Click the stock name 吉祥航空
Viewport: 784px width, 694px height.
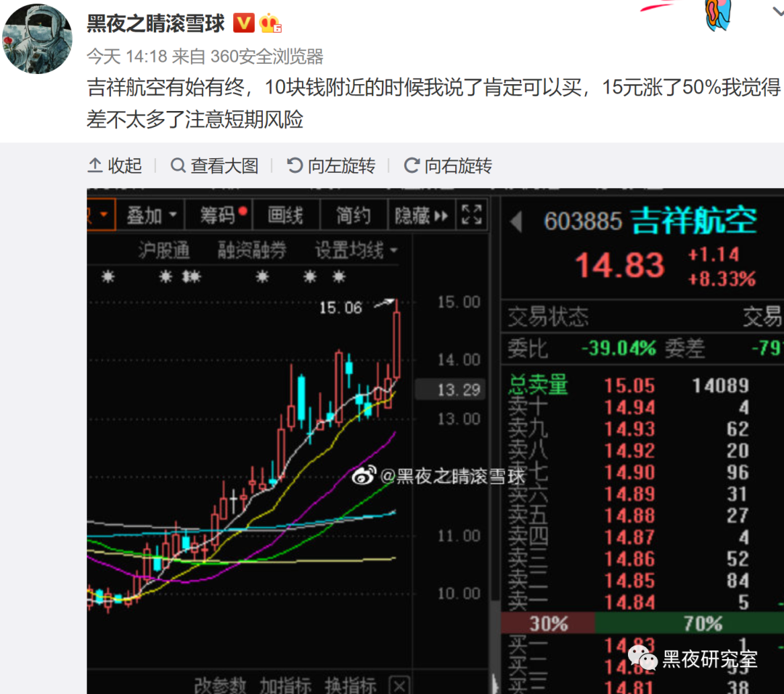(694, 220)
